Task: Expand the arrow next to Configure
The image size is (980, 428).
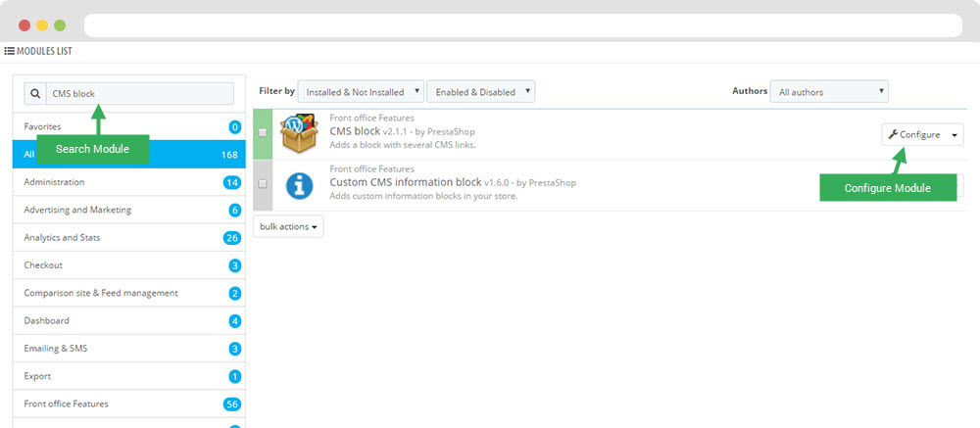Action: pos(955,135)
